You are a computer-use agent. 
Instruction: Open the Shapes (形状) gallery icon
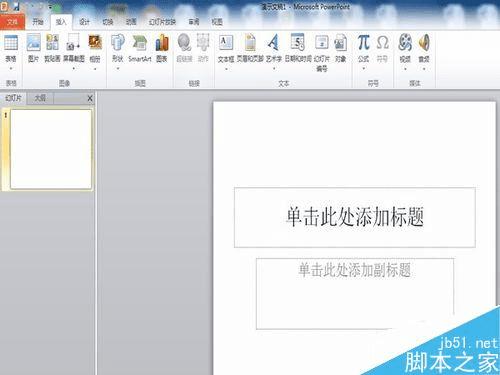point(118,43)
